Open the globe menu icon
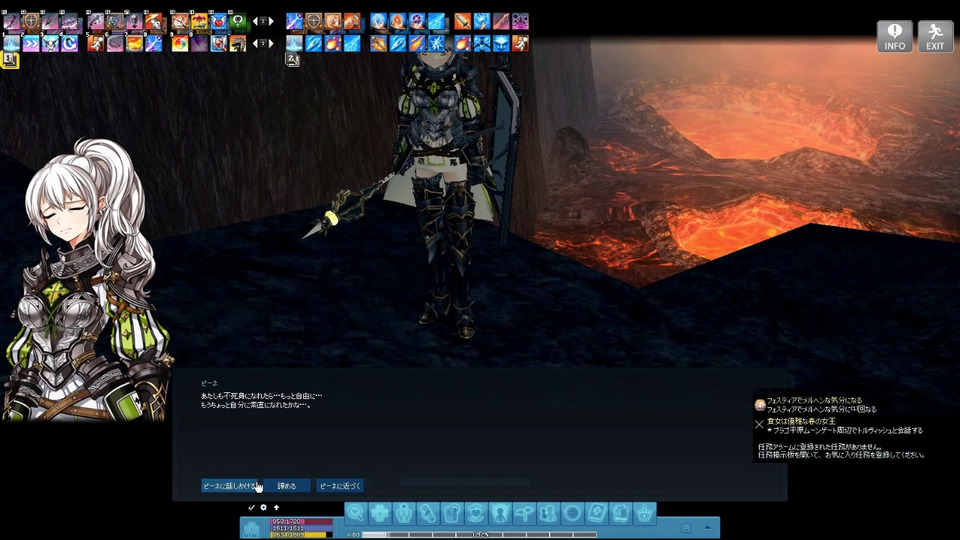 572,513
